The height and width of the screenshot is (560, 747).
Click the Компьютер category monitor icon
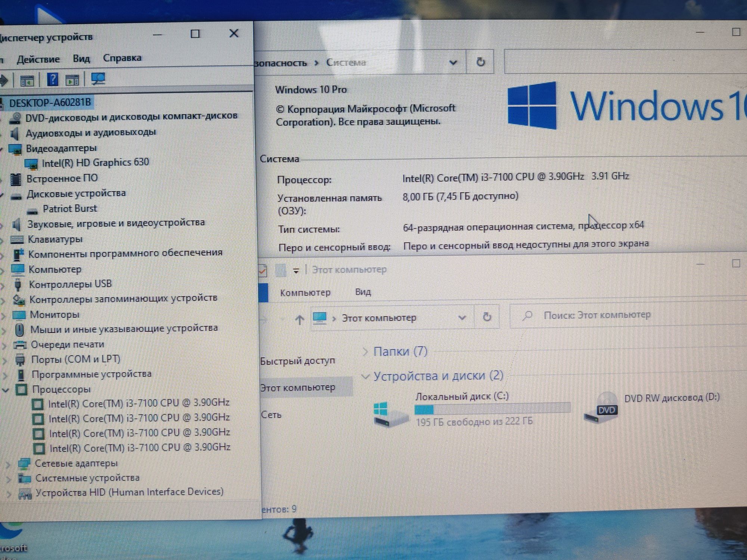pyautogui.click(x=18, y=269)
